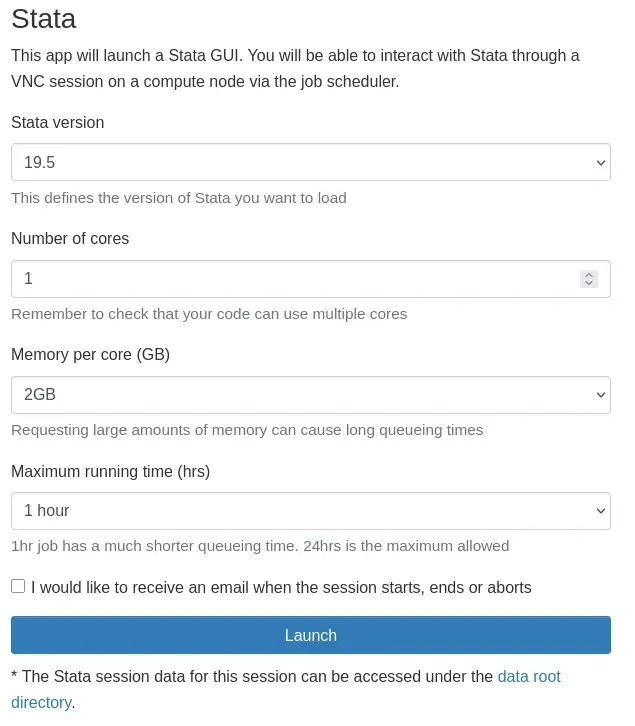This screenshot has width=635, height=726.
Task: Click the queueing time hint under running time
Action: 260,546
